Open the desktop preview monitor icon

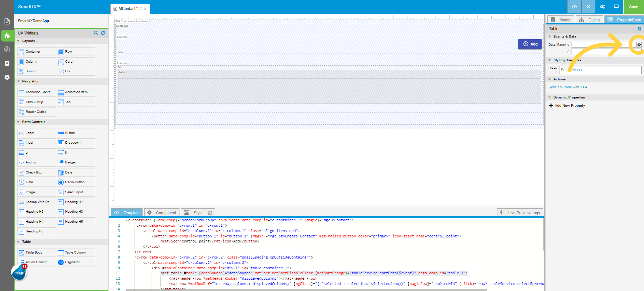point(616,7)
